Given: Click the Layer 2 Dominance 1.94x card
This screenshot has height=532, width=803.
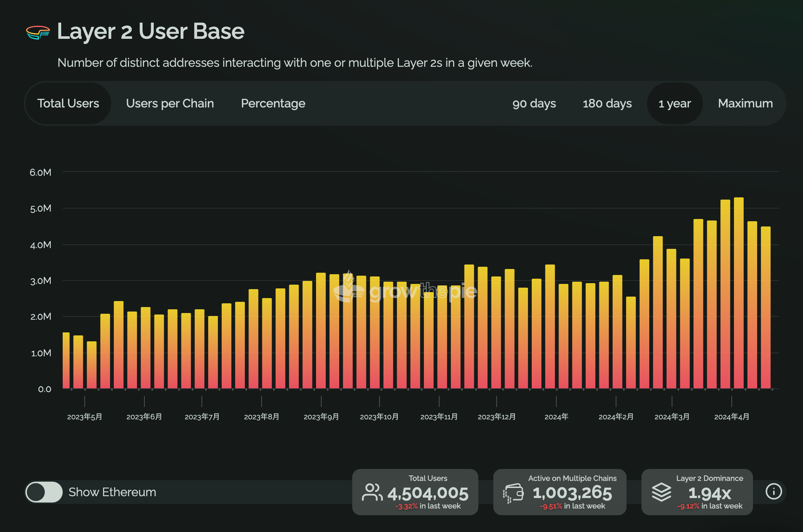Looking at the screenshot, I should 697,492.
